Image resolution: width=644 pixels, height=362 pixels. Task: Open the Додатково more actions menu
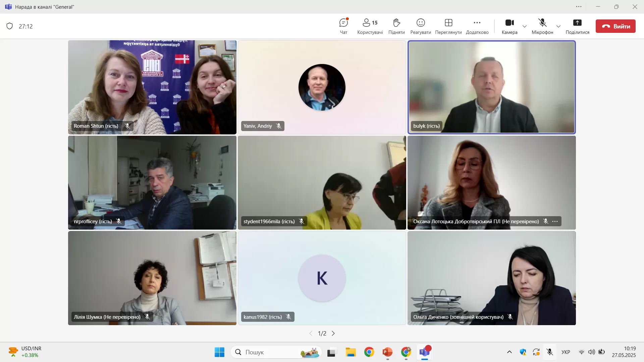tap(477, 23)
